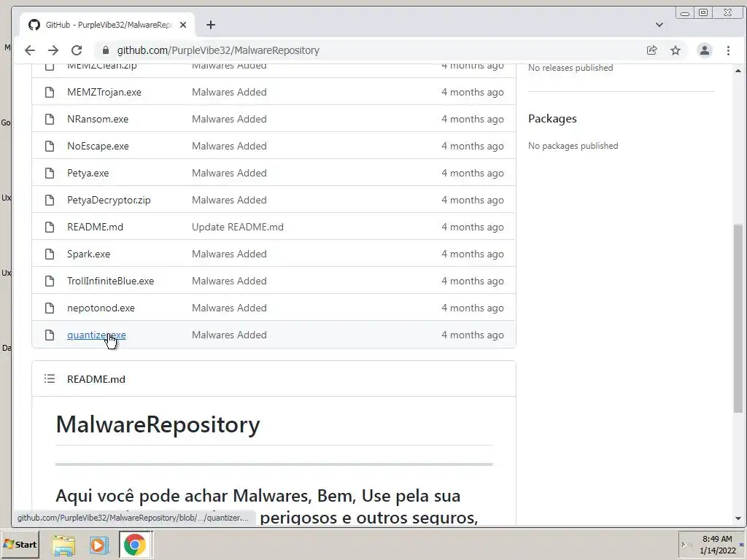The width and height of the screenshot is (747, 560).
Task: Click the file icon beside TrollInfiniteBlue.exe
Action: click(50, 281)
